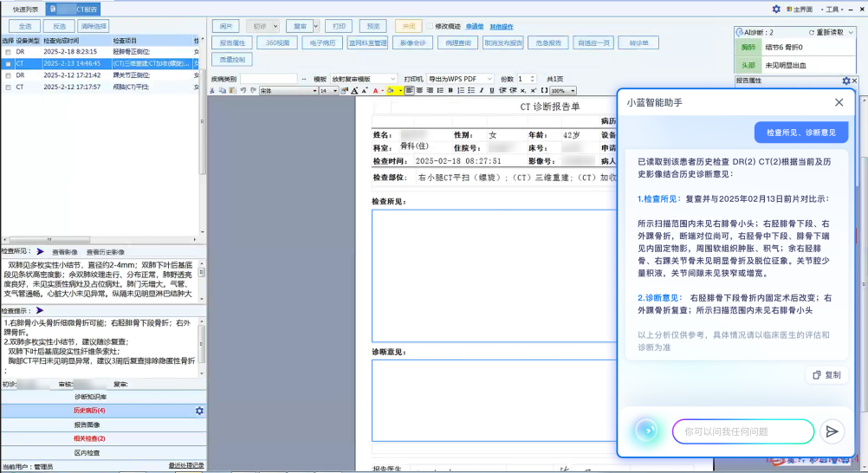Open settings gear in top title bar
The height and width of the screenshot is (473, 868).
point(776,9)
